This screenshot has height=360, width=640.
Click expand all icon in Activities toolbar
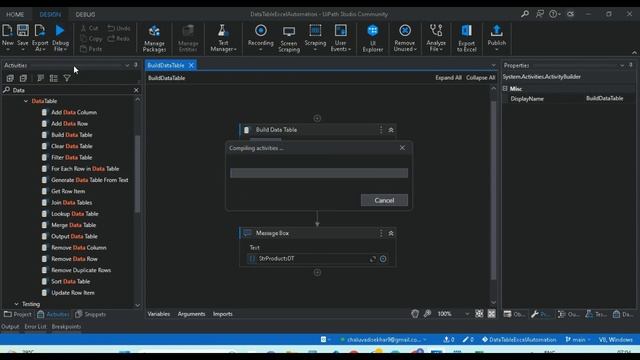point(10,78)
